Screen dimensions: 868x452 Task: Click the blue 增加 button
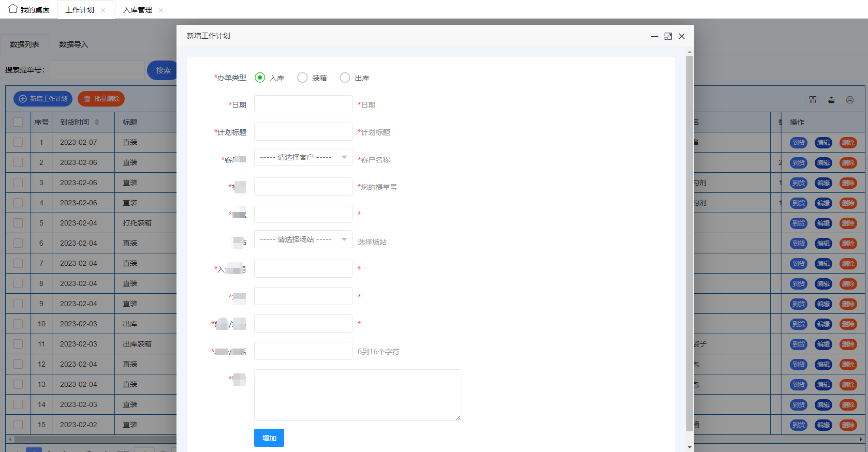(x=269, y=438)
